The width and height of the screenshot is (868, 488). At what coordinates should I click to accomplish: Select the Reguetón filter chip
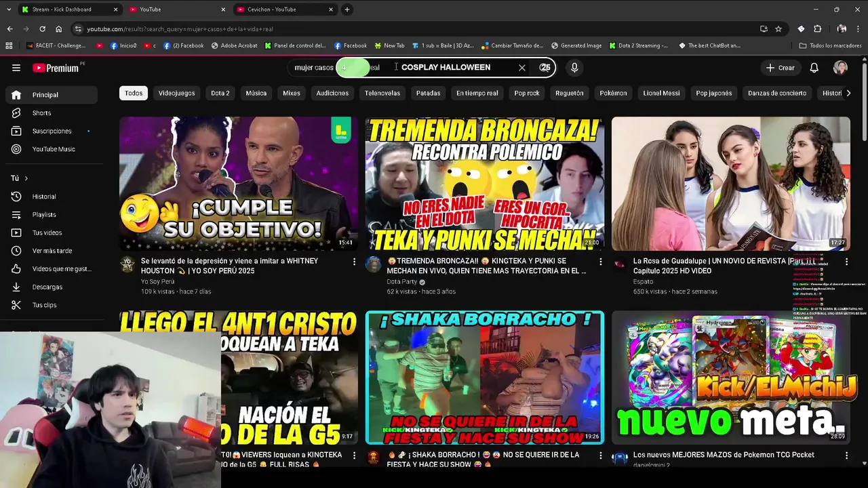(x=570, y=93)
